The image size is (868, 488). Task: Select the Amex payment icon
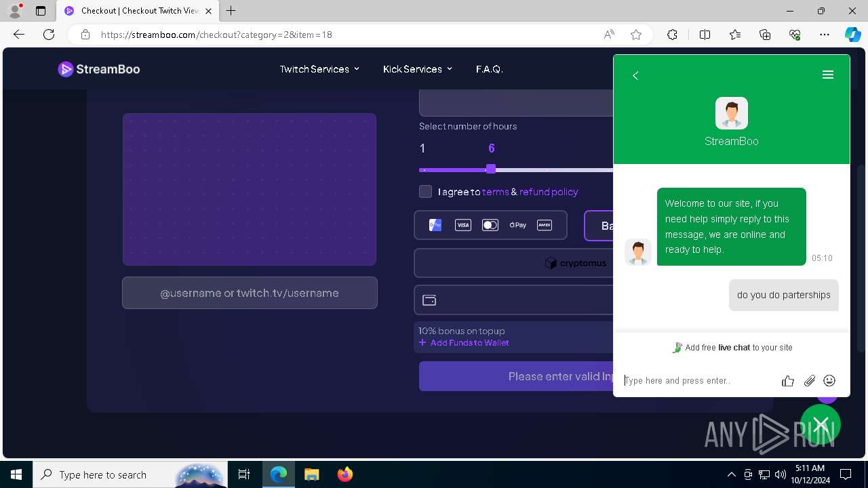pos(545,225)
